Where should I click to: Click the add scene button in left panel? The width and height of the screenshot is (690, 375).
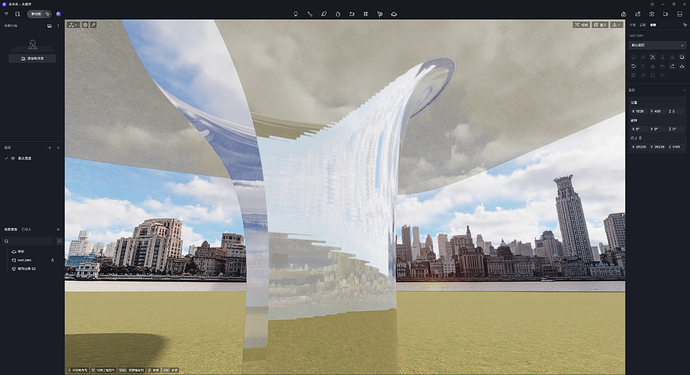point(33,59)
